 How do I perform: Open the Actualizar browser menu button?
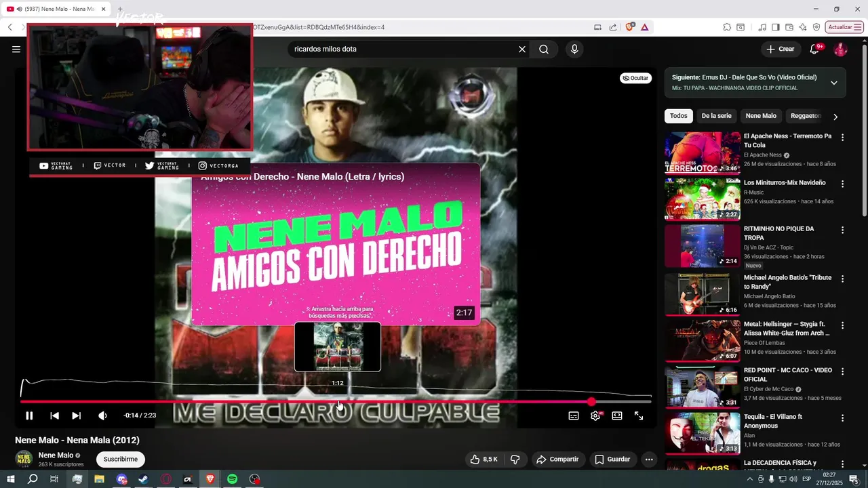point(845,27)
